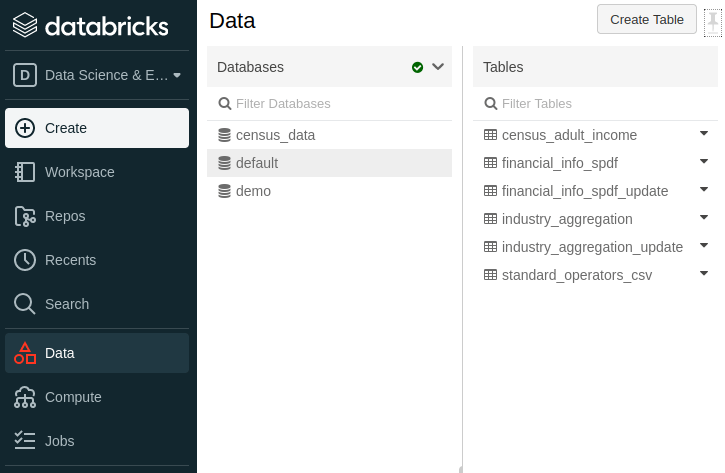Image resolution: width=725 pixels, height=473 pixels.
Task: Click the Create plus icon
Action: [x=25, y=128]
